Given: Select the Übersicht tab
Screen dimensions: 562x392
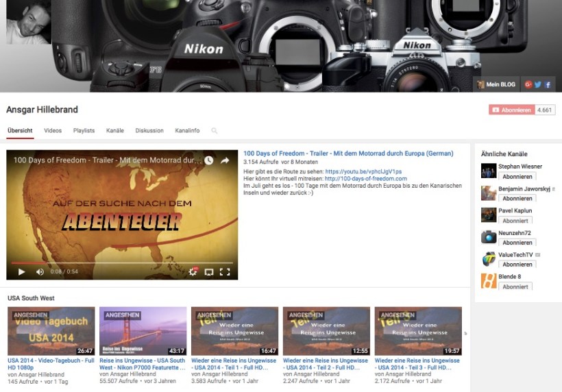Looking at the screenshot, I should tap(20, 131).
